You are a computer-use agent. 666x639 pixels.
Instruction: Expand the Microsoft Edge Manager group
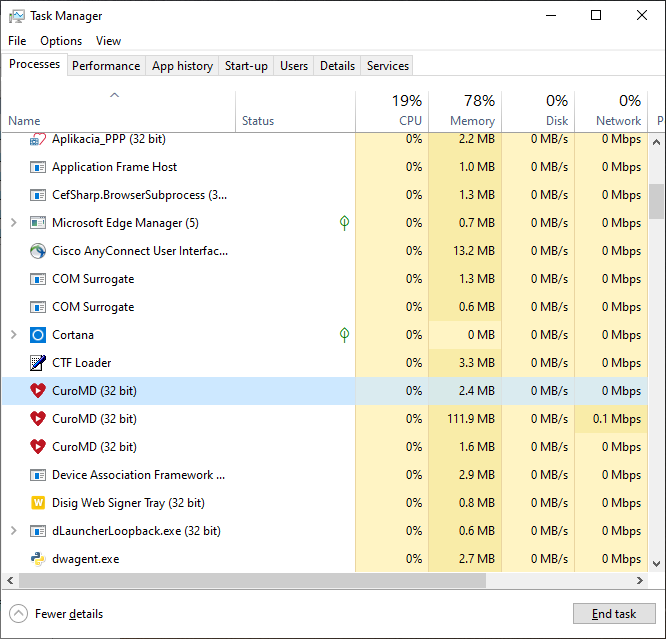[x=14, y=223]
